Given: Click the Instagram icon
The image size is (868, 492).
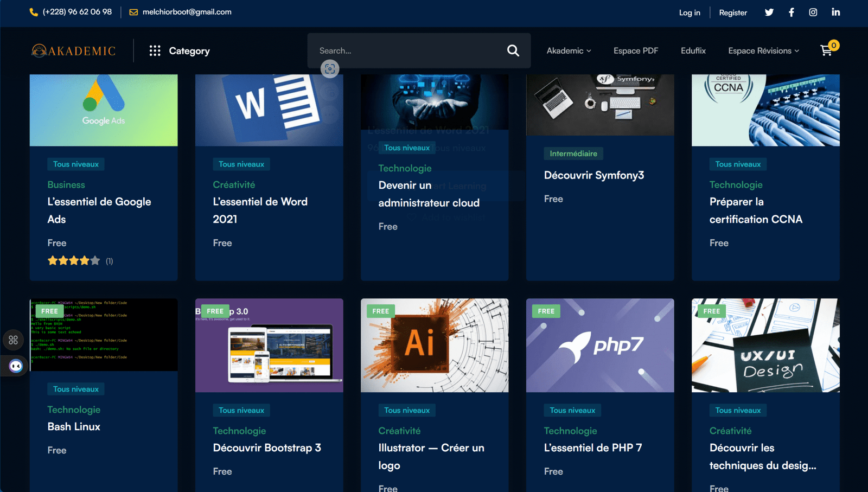Looking at the screenshot, I should 813,11.
